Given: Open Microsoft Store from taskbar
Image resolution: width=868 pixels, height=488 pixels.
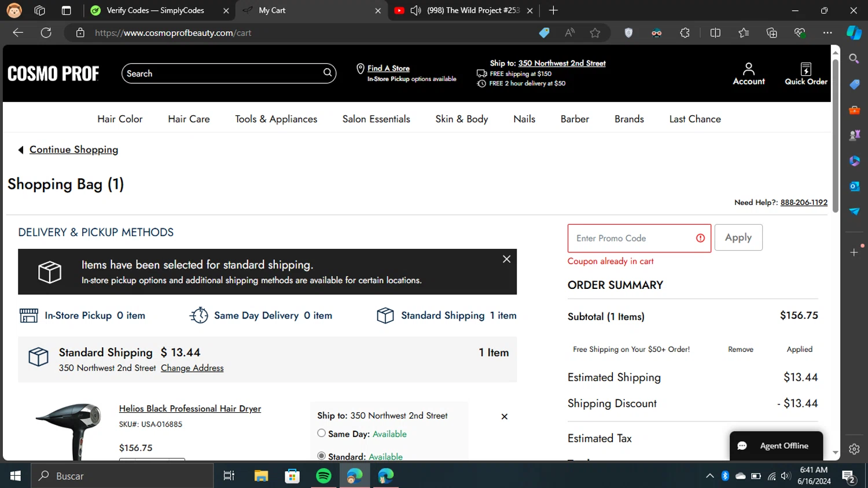Looking at the screenshot, I should tap(292, 476).
